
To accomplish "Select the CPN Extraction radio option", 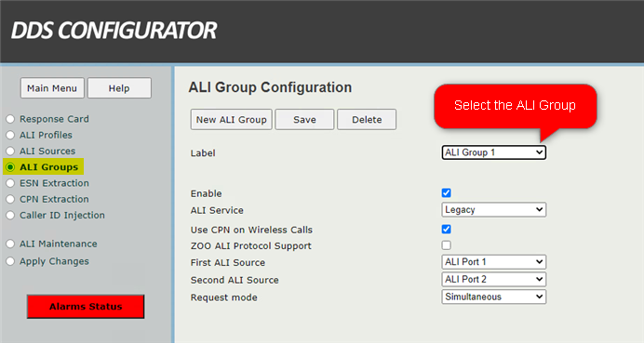I will pos(10,199).
